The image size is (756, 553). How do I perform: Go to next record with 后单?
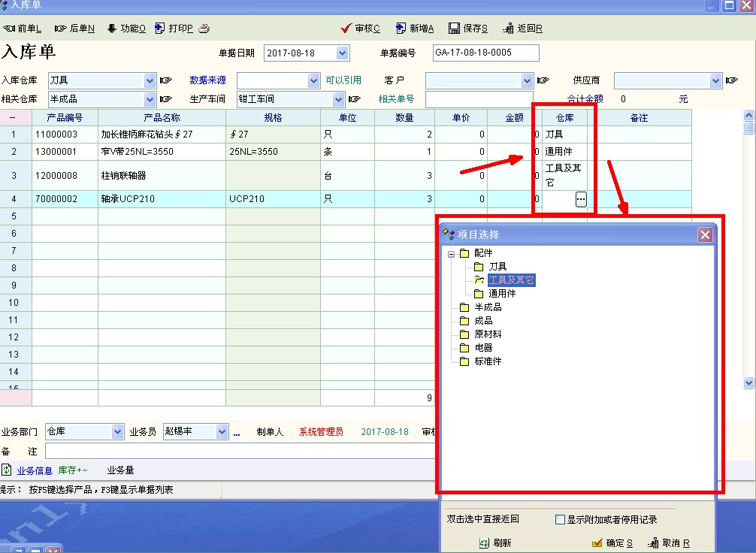coord(74,29)
